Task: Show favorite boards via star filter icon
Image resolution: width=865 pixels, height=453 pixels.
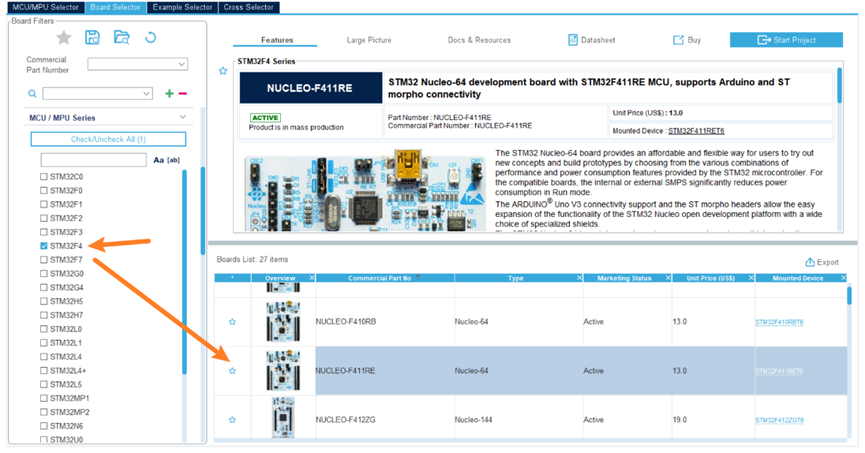Action: [64, 38]
